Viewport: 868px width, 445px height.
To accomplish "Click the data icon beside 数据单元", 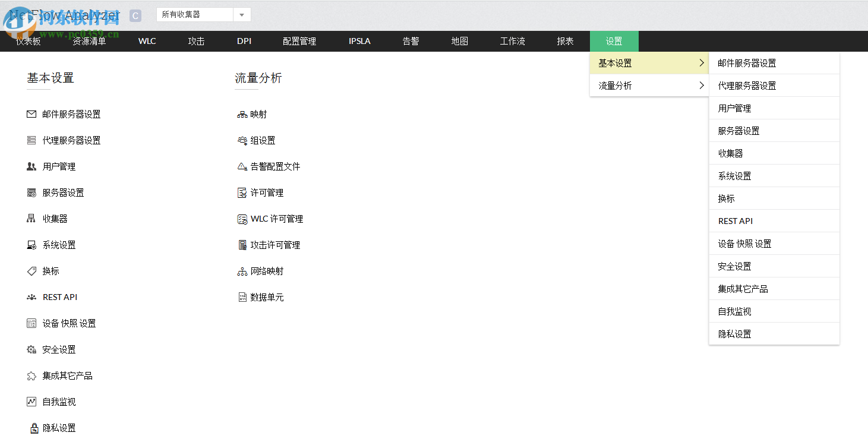I will (x=242, y=297).
